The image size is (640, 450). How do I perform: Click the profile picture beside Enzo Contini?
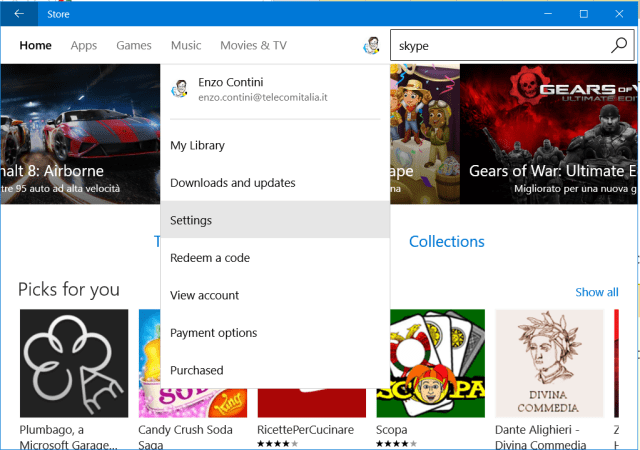(180, 89)
